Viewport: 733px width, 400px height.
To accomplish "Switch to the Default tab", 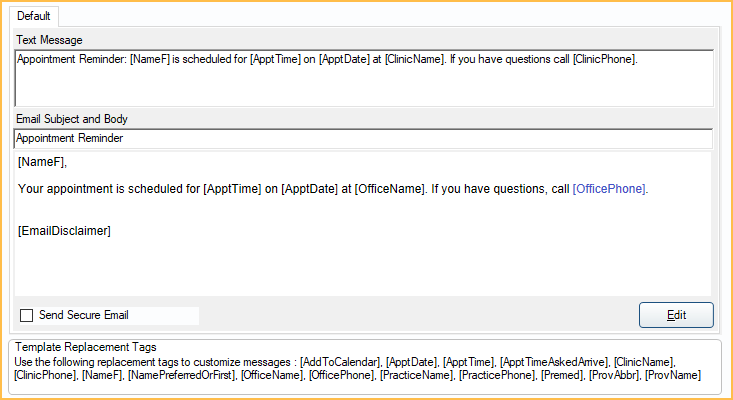I will [x=34, y=16].
